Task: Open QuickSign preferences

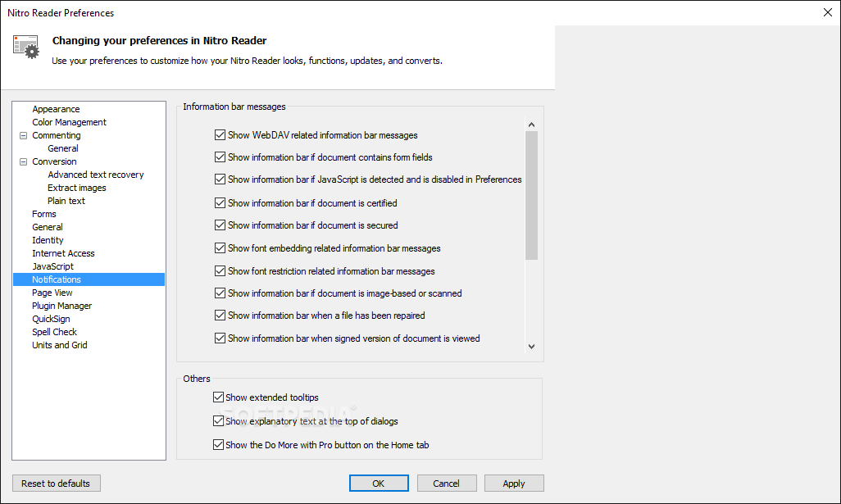Action: (51, 319)
